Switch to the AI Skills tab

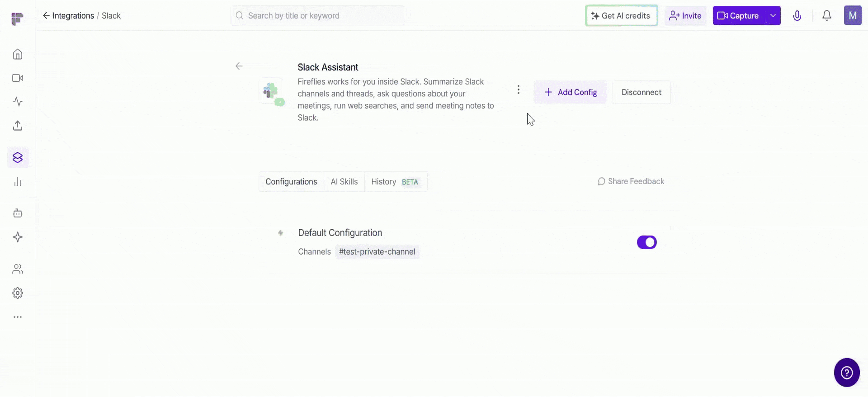point(344,182)
